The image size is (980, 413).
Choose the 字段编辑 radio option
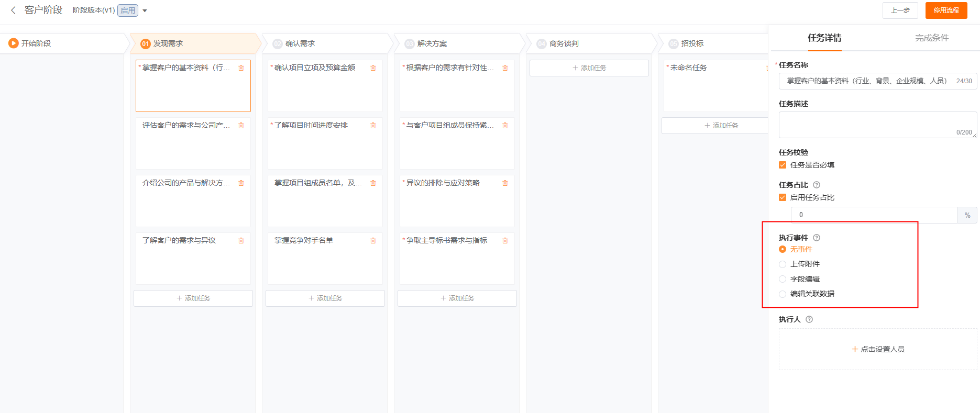click(x=783, y=279)
